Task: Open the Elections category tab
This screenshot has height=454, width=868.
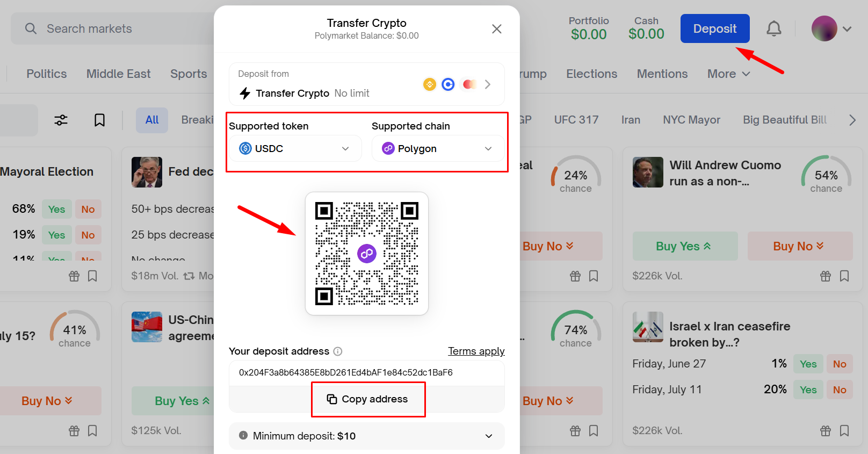Action: pyautogui.click(x=592, y=74)
